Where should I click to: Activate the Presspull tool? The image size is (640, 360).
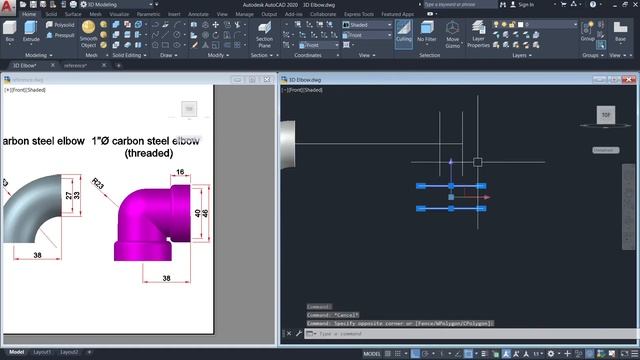pyautogui.click(x=60, y=35)
